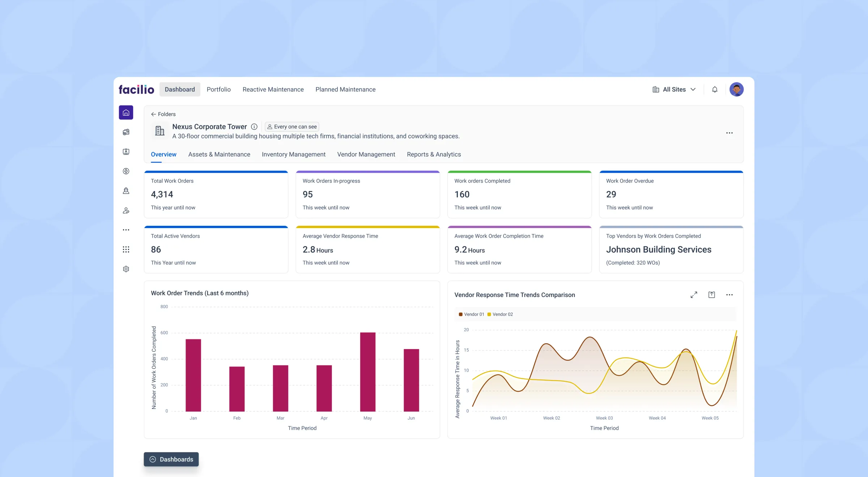Export the Vendor Response Time Trends chart
This screenshot has width=868, height=477.
coord(711,295)
